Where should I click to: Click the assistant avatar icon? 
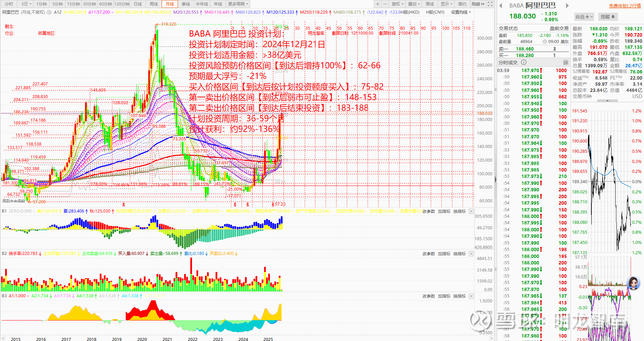(x=634, y=283)
